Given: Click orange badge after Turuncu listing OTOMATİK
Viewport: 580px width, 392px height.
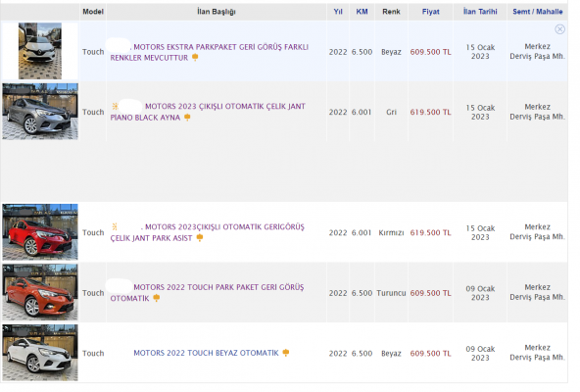Looking at the screenshot, I should tap(157, 298).
